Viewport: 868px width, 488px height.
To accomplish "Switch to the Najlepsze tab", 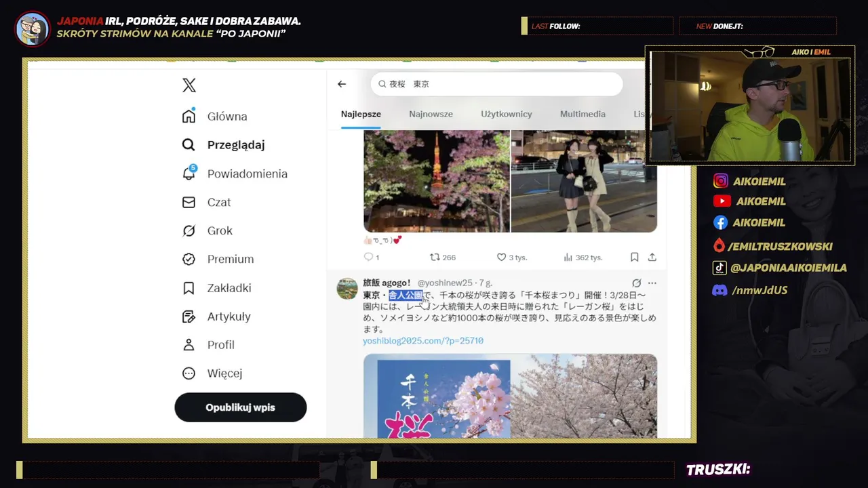I will [x=361, y=114].
